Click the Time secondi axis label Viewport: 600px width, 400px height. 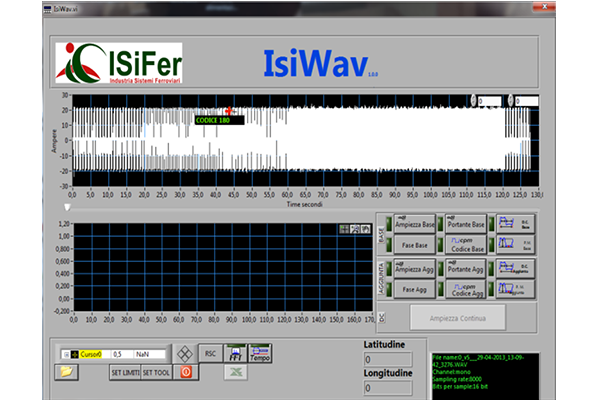(305, 204)
